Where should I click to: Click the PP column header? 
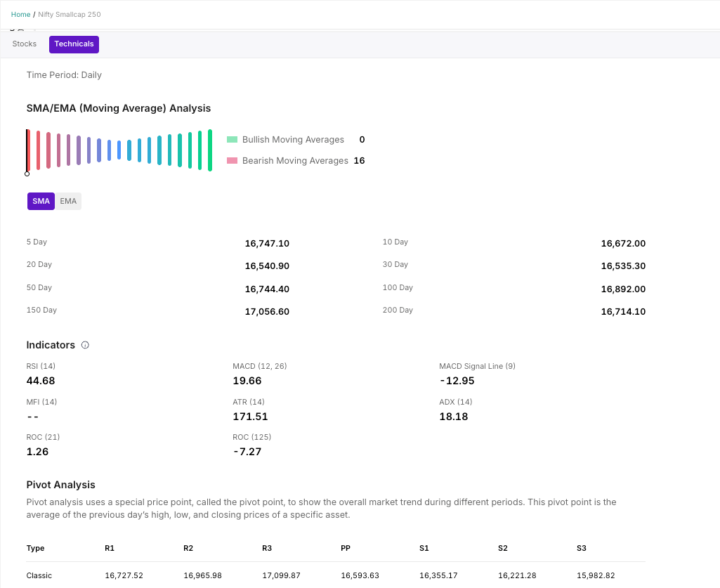click(346, 549)
